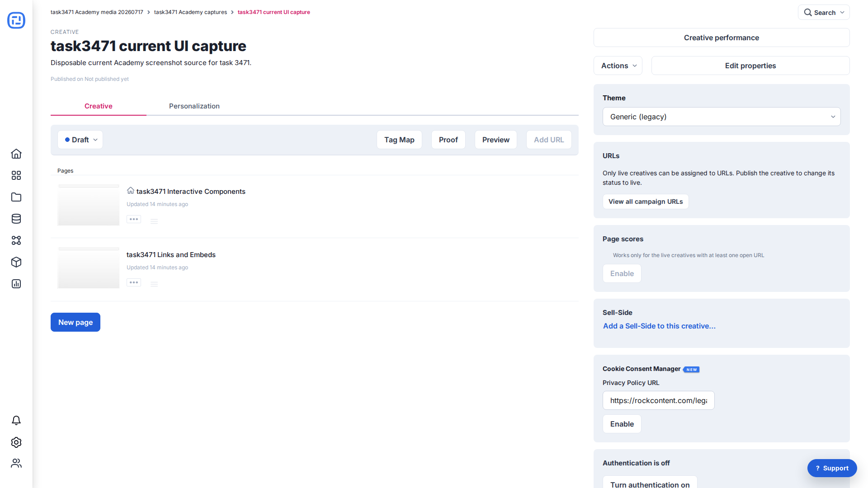
Task: Open Interactive Components page thumbnail
Action: point(89,205)
